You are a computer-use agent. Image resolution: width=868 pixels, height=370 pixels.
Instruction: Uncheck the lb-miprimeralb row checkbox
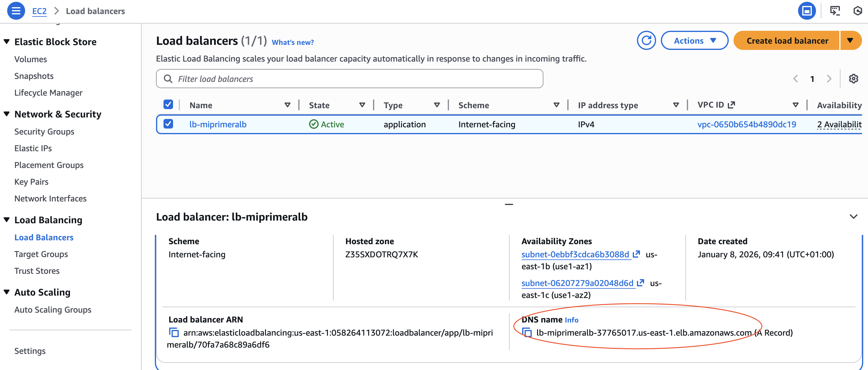click(168, 124)
